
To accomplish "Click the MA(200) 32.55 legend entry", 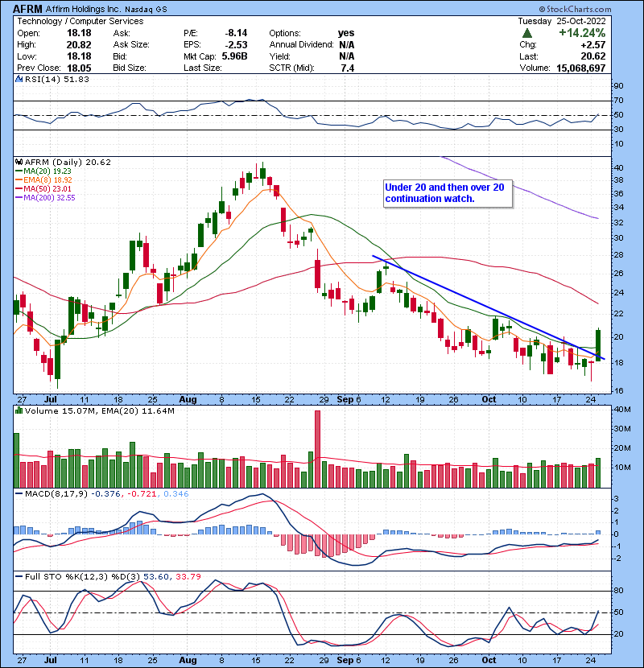I will click(45, 198).
